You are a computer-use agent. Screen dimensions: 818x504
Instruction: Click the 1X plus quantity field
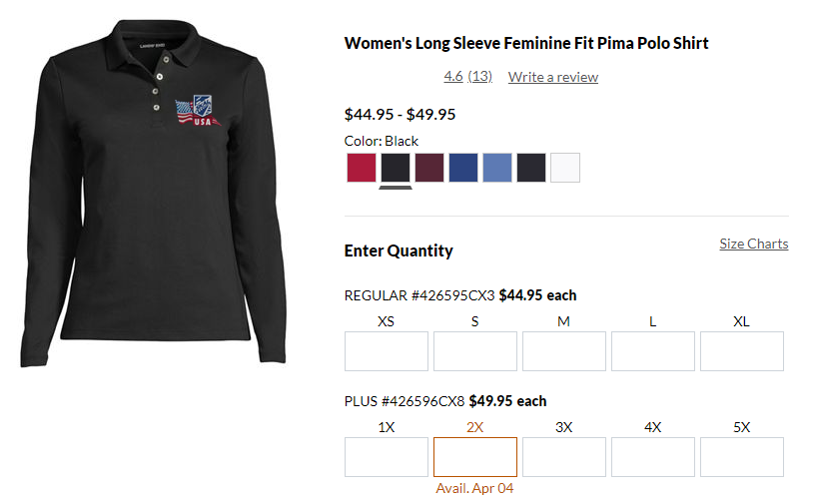[387, 457]
